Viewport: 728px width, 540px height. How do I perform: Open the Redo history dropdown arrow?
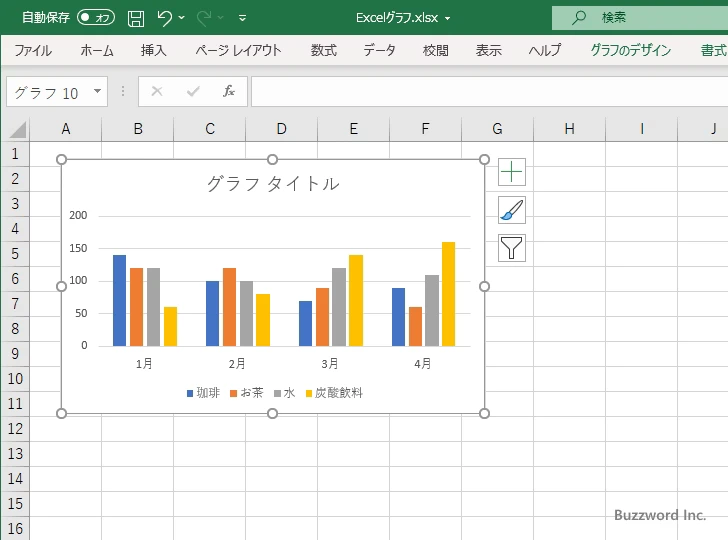pos(221,18)
